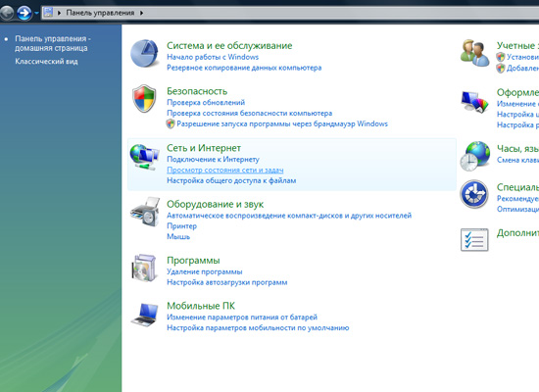Open Система и ее обслуживание heading
The image size is (539, 392).
(229, 46)
